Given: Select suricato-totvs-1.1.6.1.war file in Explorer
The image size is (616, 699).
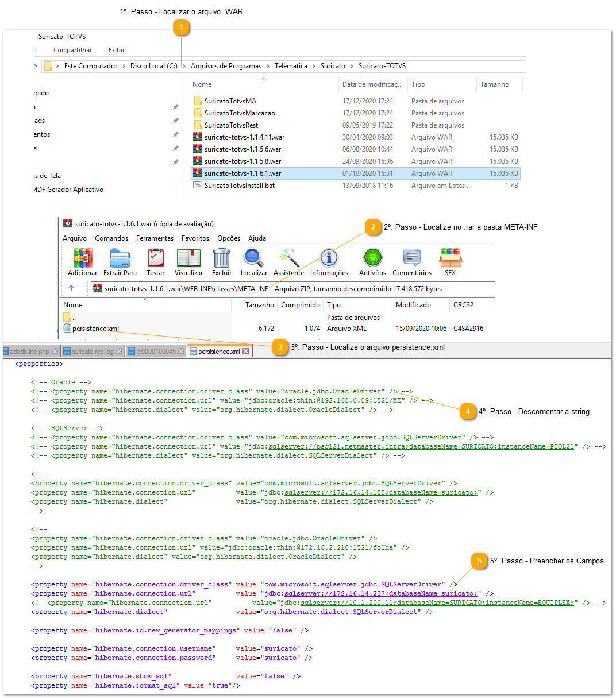Looking at the screenshot, I should tap(242, 173).
